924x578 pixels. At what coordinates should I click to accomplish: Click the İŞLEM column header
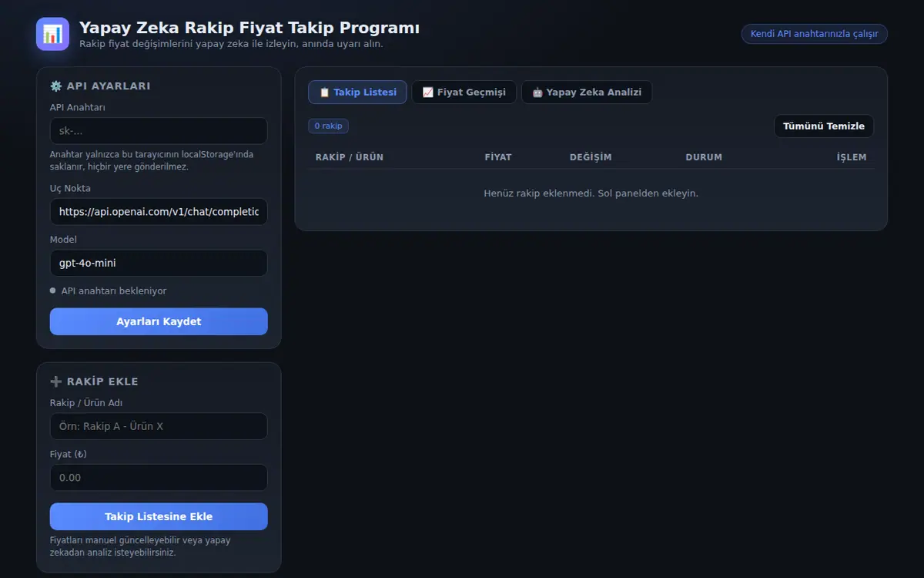click(852, 157)
